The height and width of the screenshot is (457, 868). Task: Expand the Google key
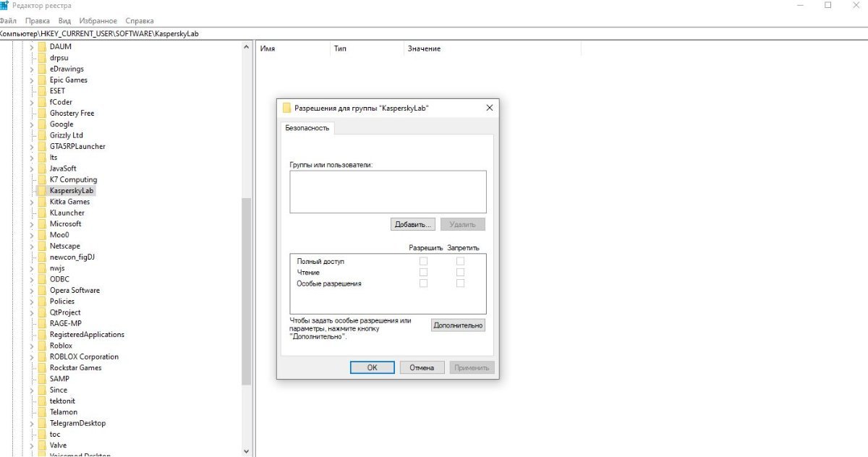pyautogui.click(x=32, y=124)
